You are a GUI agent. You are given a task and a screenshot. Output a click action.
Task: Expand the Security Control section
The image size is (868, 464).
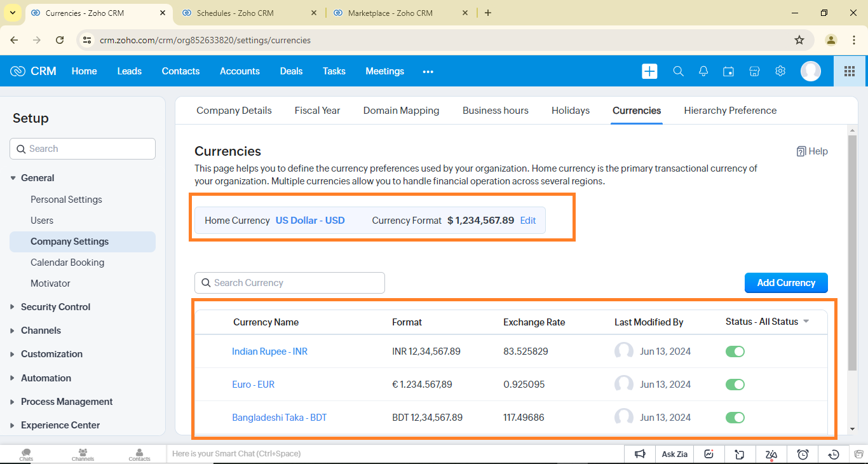click(x=55, y=307)
